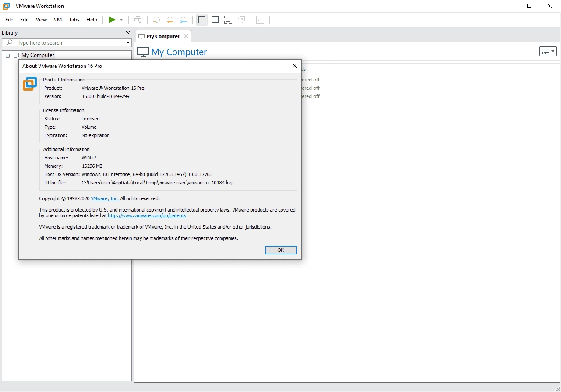The image size is (561, 392).
Task: Click the magnifier icon in library search
Action: tap(10, 42)
